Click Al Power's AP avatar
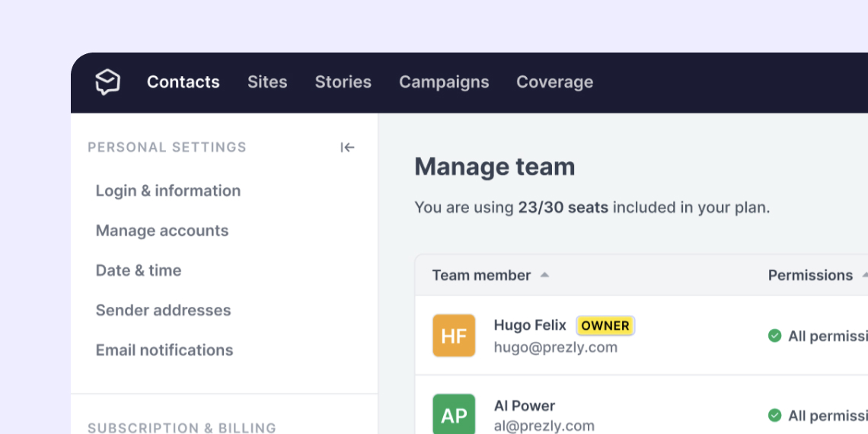Screen dimensions: 868x434 pyautogui.click(x=454, y=414)
